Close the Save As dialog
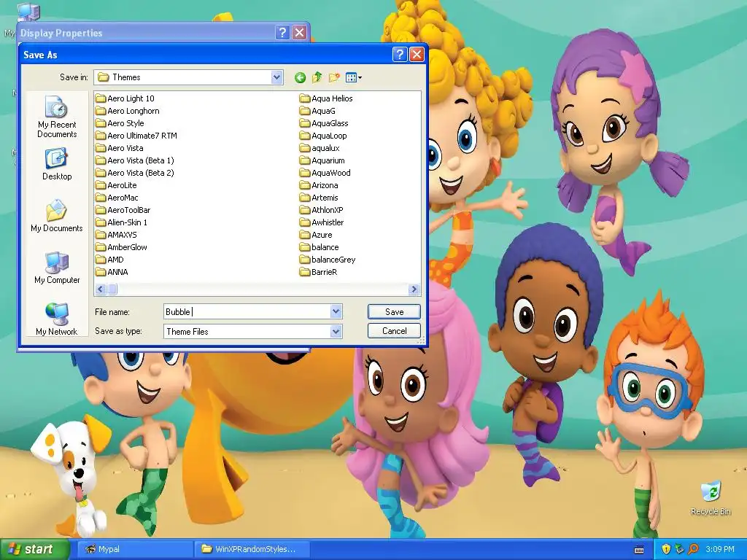Screen dimensions: 747x560 [x=417, y=54]
